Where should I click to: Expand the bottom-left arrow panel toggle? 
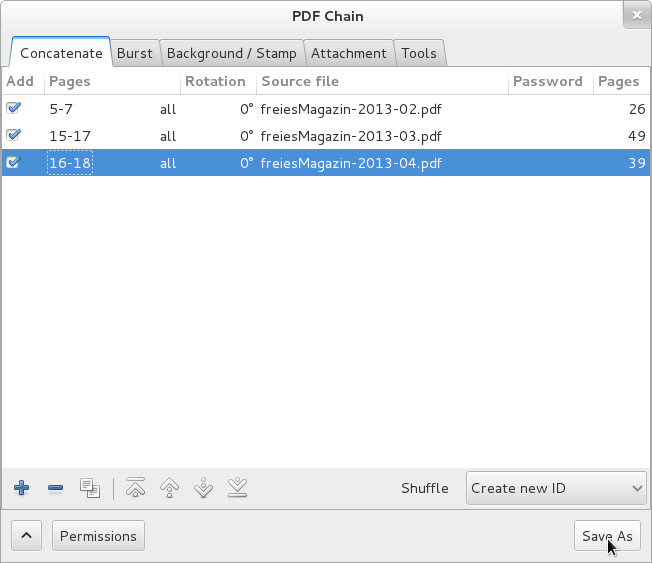click(x=26, y=536)
